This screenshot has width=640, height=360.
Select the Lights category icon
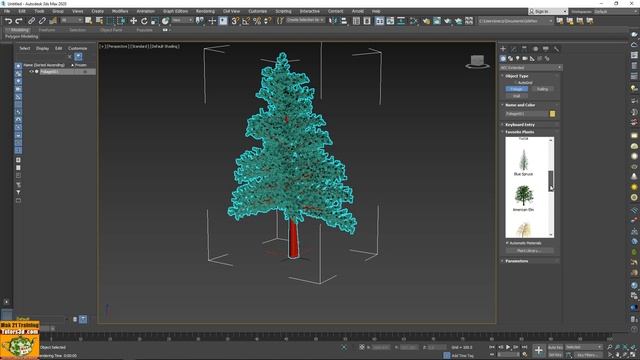pos(518,59)
